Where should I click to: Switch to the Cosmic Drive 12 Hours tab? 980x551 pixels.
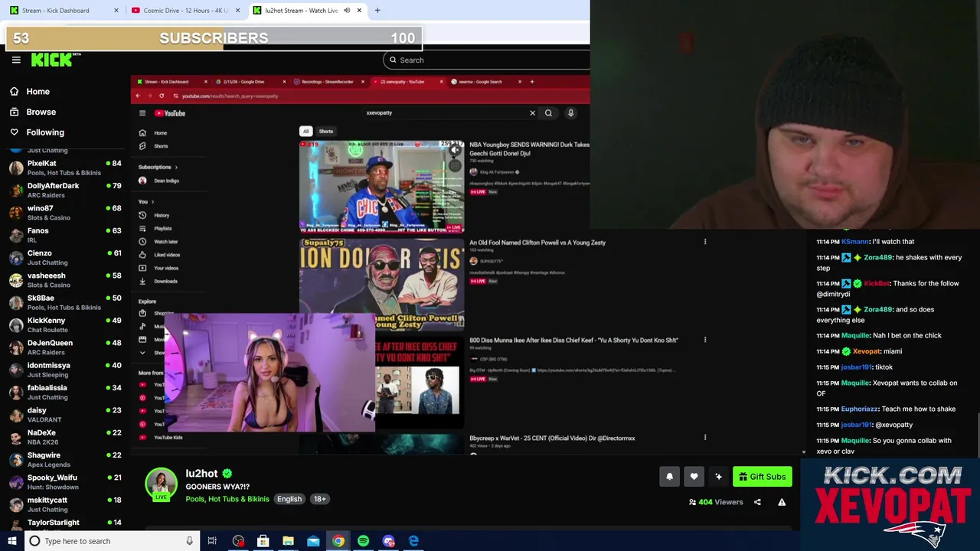click(185, 11)
